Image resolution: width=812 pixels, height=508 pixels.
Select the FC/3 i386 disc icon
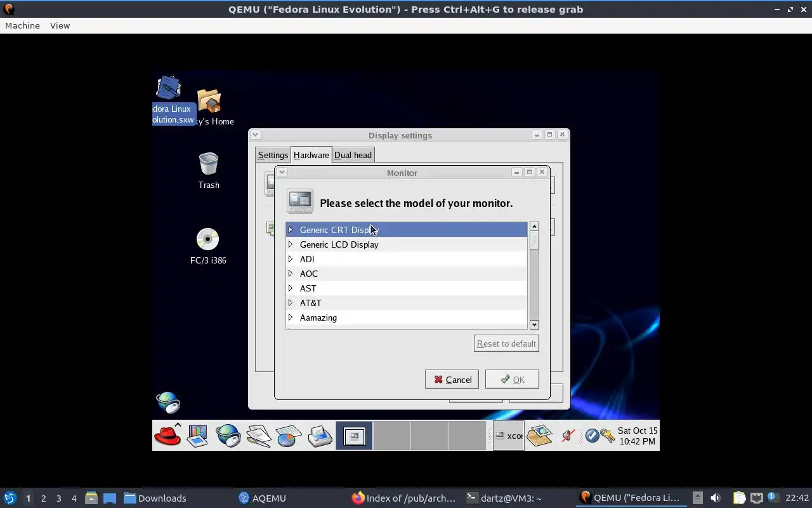coord(208,246)
